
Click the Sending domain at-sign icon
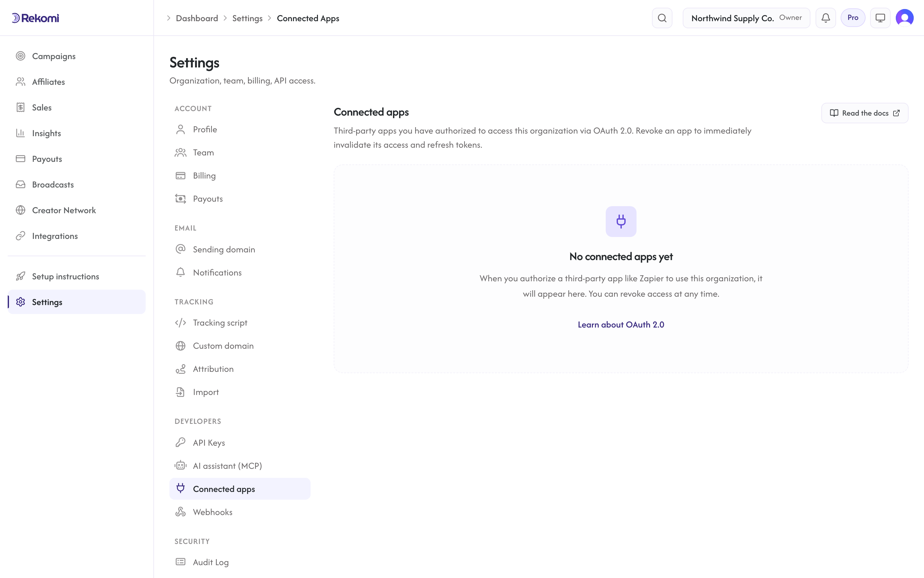point(181,249)
